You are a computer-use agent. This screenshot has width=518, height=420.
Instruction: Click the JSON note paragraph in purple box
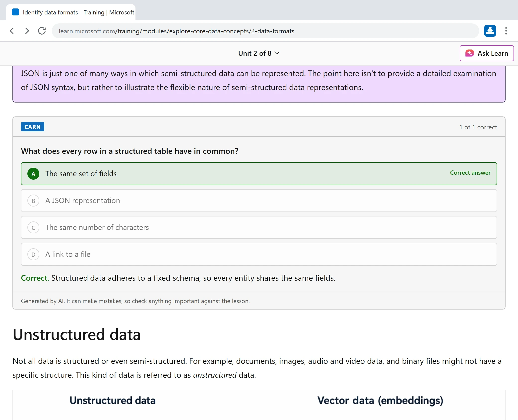259,80
